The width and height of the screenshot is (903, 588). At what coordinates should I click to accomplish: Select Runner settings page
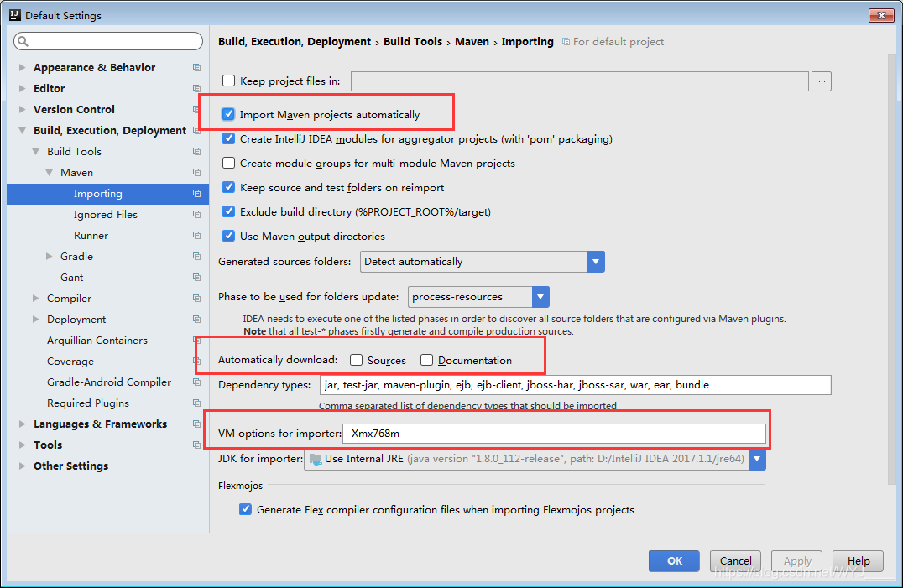[x=91, y=236]
